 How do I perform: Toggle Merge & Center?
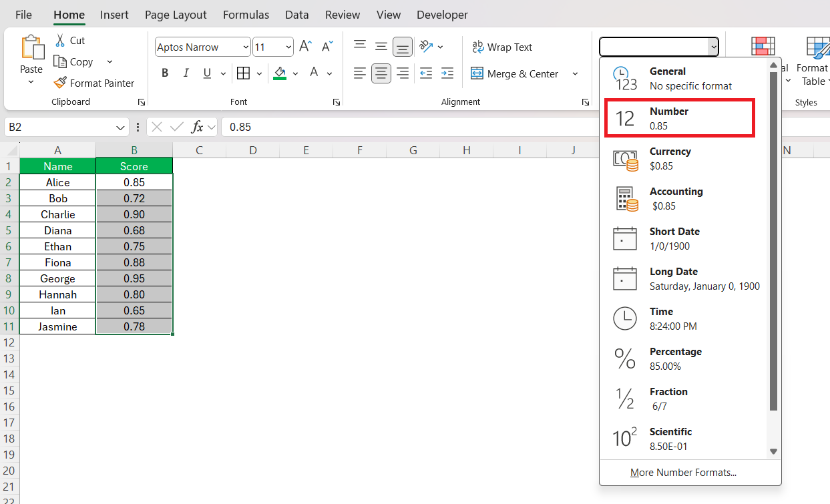pos(515,73)
